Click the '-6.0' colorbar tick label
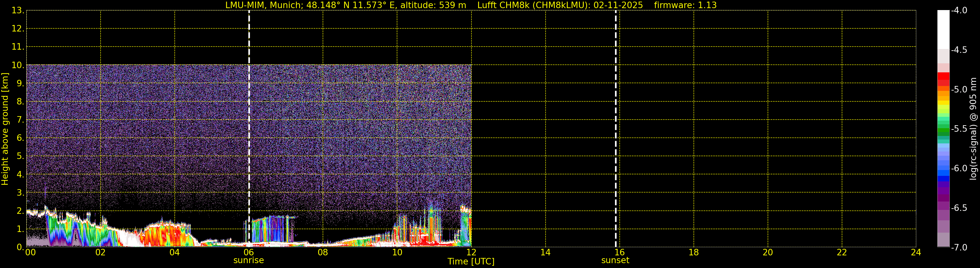This screenshot has width=980, height=268. tap(959, 168)
